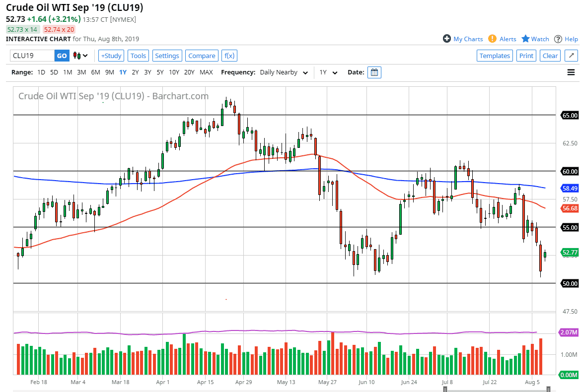Click the expand chart arrow icon
Image resolution: width=580 pixels, height=392 pixels.
click(x=571, y=56)
